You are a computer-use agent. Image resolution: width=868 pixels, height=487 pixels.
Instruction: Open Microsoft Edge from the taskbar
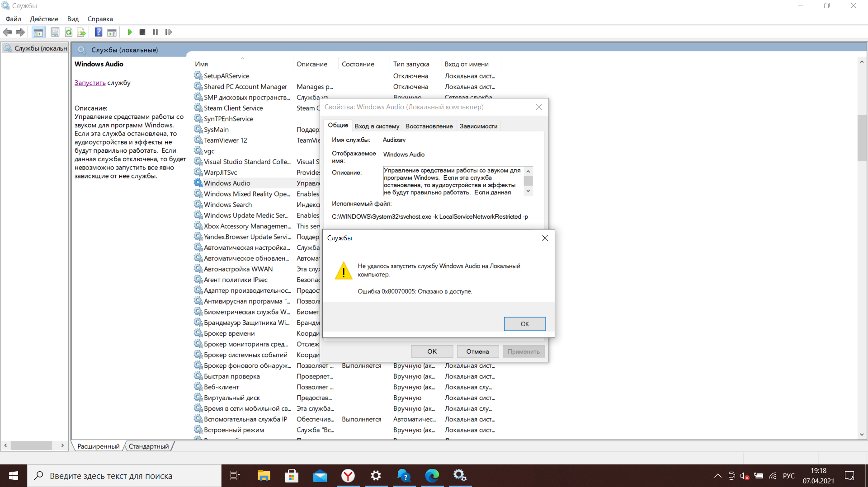click(432, 476)
